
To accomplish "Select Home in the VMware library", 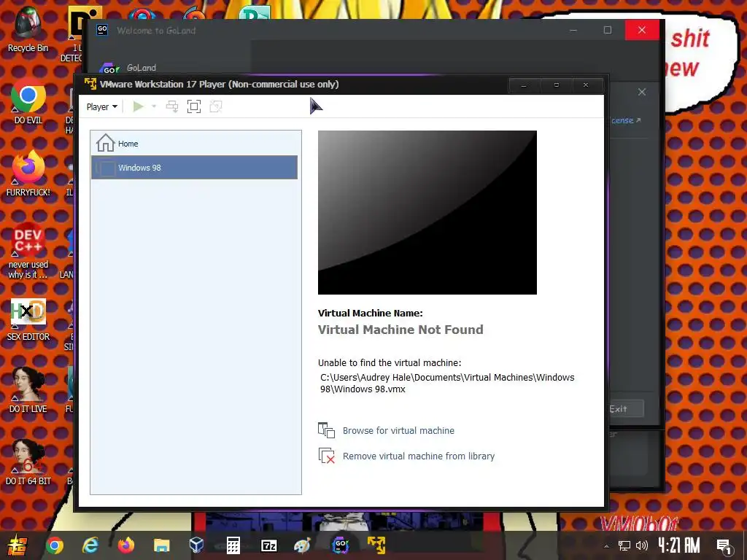I will point(196,144).
